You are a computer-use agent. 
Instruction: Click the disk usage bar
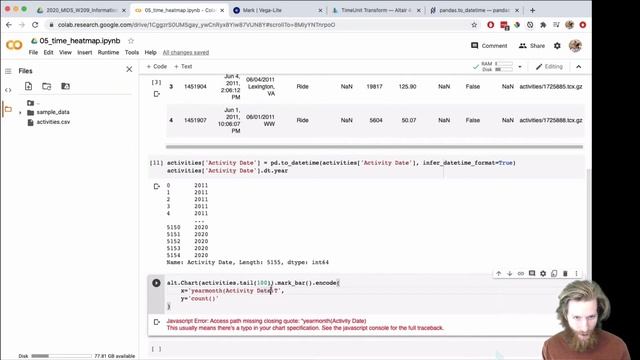[x=61, y=356]
